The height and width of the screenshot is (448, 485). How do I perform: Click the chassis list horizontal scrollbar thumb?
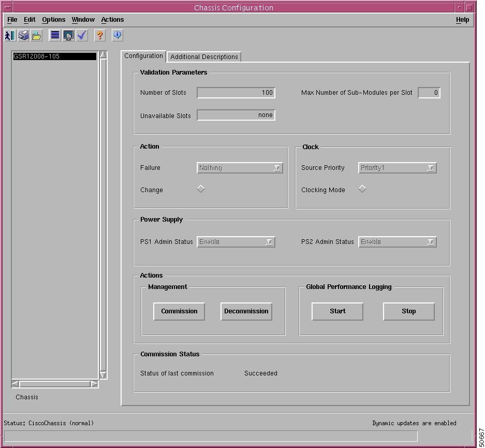click(x=55, y=384)
